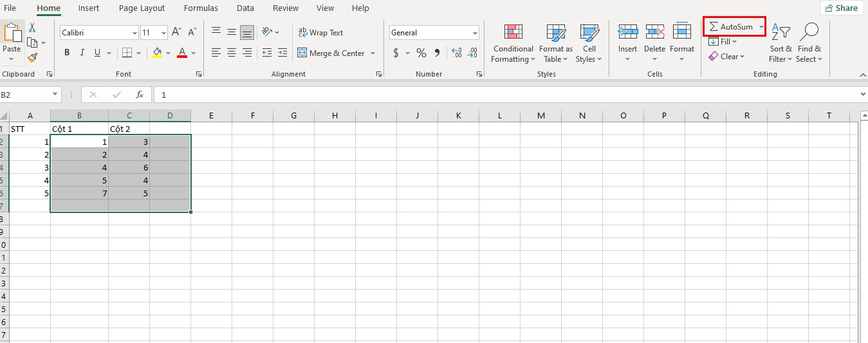The width and height of the screenshot is (868, 343).
Task: Click Merge & Center button
Action: (x=331, y=53)
